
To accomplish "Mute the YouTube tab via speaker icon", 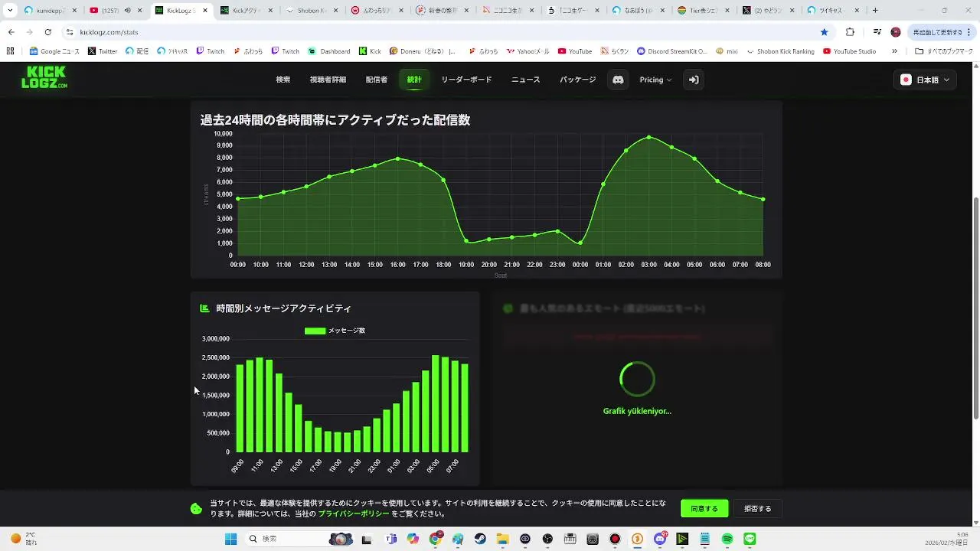I will click(127, 11).
